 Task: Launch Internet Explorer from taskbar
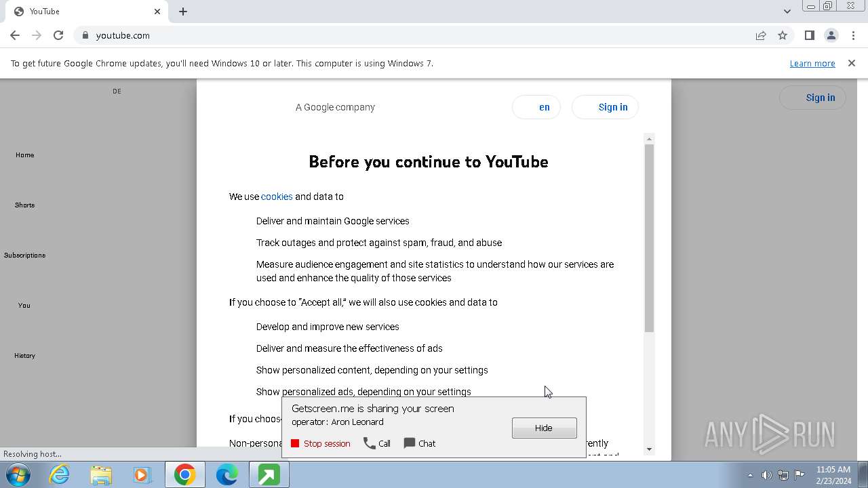[x=60, y=474]
